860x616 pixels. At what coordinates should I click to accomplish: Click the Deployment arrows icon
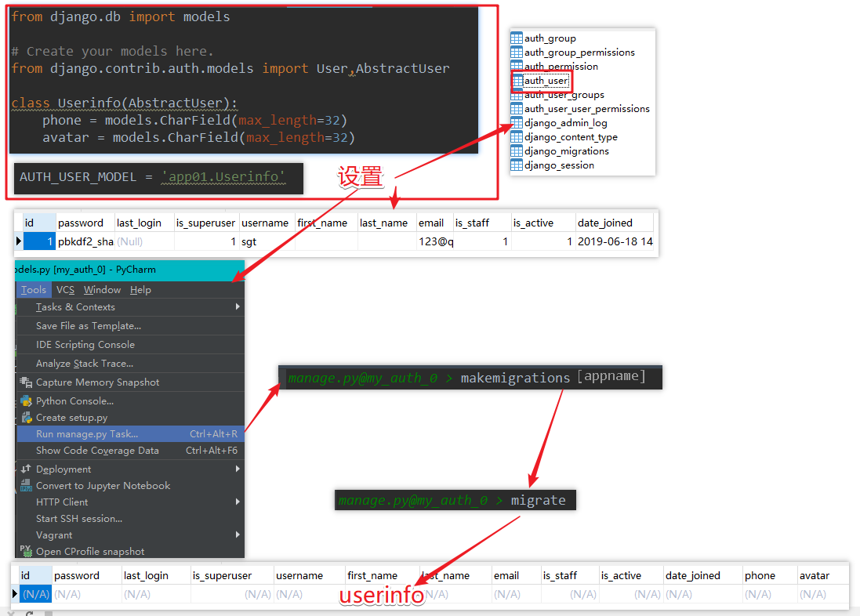(x=26, y=469)
